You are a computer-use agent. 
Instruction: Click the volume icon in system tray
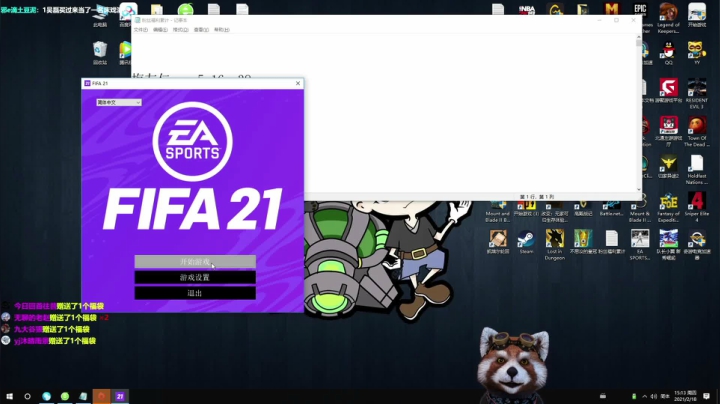(x=654, y=396)
